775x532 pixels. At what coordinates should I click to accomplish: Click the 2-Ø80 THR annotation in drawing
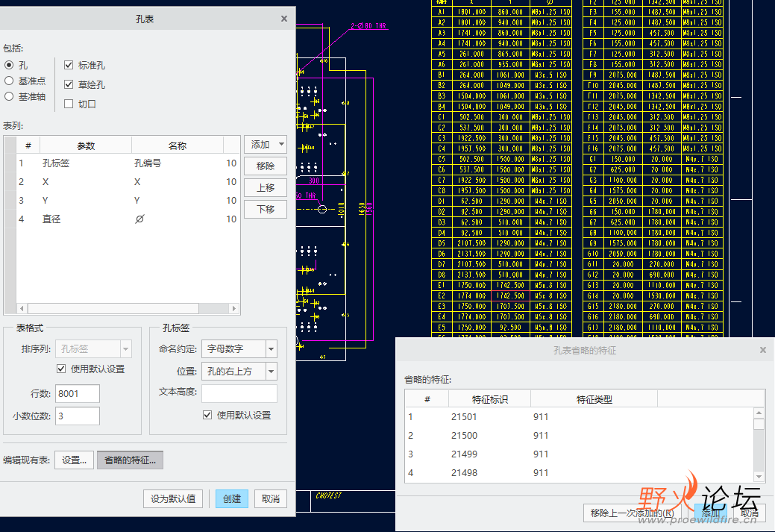click(368, 25)
